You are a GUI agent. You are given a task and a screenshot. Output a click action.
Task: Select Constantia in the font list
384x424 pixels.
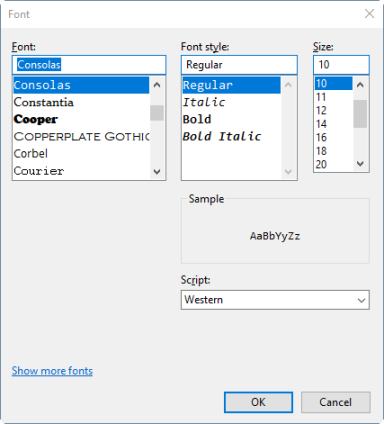pos(81,102)
